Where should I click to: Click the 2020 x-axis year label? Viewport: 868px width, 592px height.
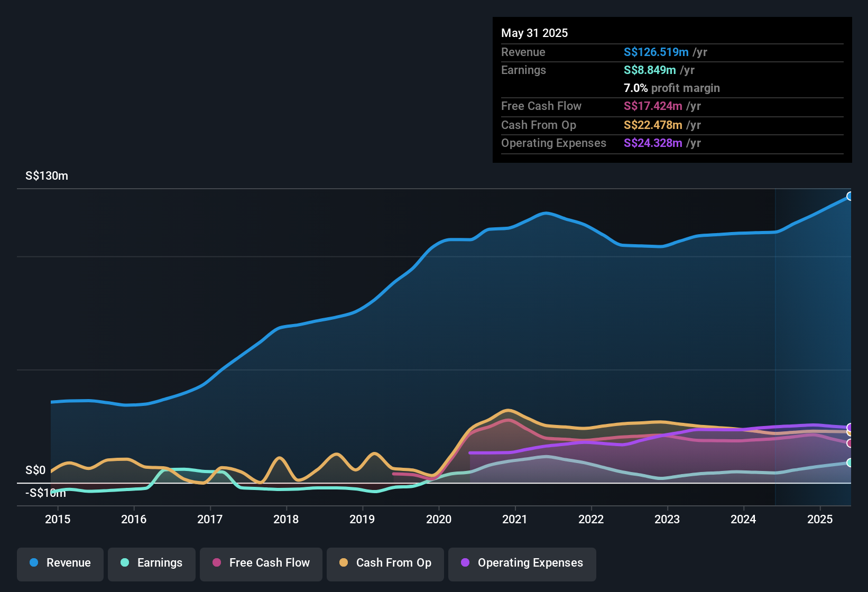click(439, 519)
